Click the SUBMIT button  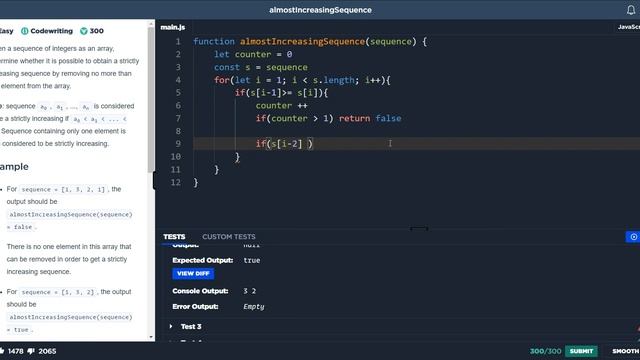point(581,351)
